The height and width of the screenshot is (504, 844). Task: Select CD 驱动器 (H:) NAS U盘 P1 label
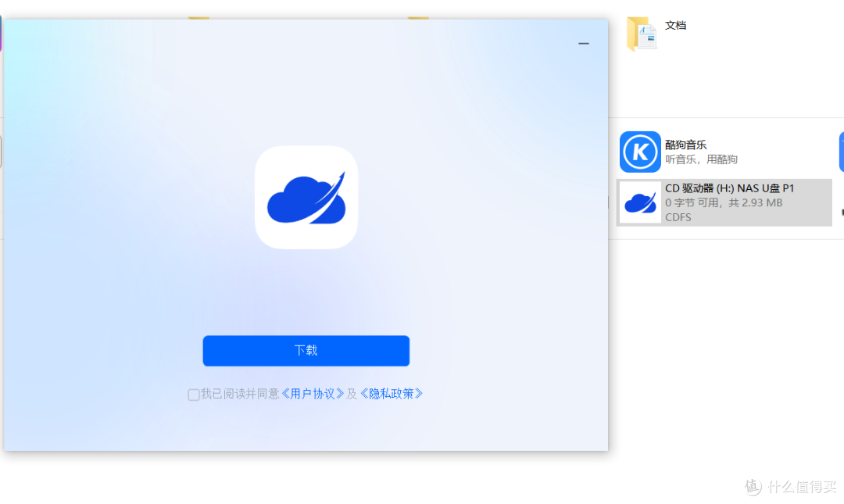coord(729,188)
